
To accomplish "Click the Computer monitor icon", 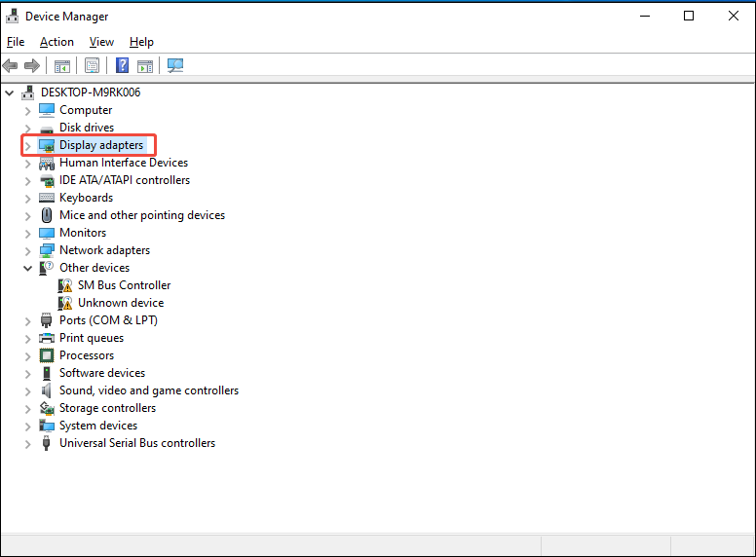I will click(x=47, y=110).
